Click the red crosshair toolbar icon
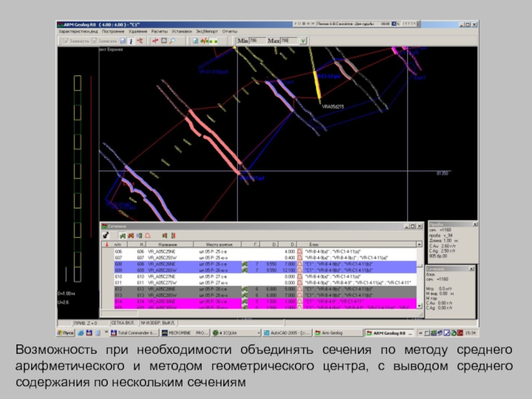 (x=155, y=41)
